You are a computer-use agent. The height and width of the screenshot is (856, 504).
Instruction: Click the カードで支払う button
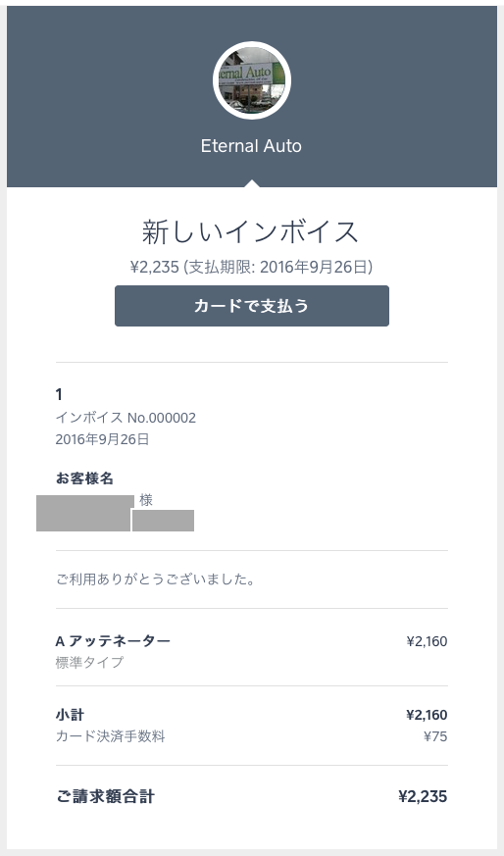click(252, 306)
